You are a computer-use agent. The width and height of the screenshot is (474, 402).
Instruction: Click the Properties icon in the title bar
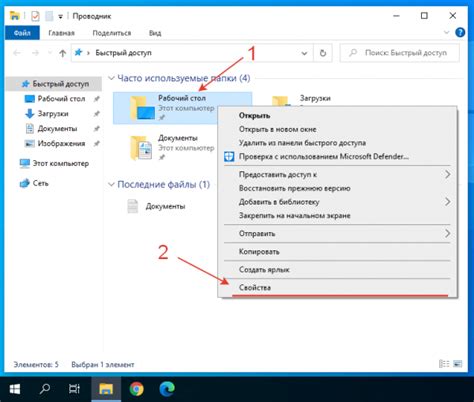pos(35,16)
